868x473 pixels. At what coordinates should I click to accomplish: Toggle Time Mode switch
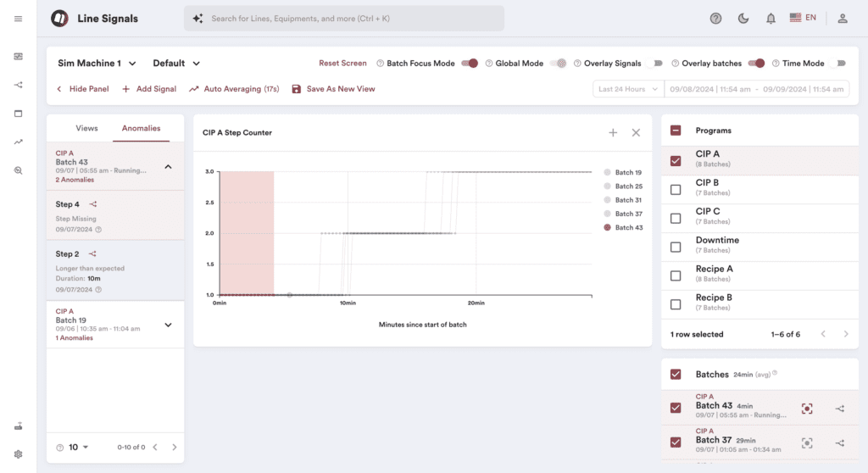838,63
